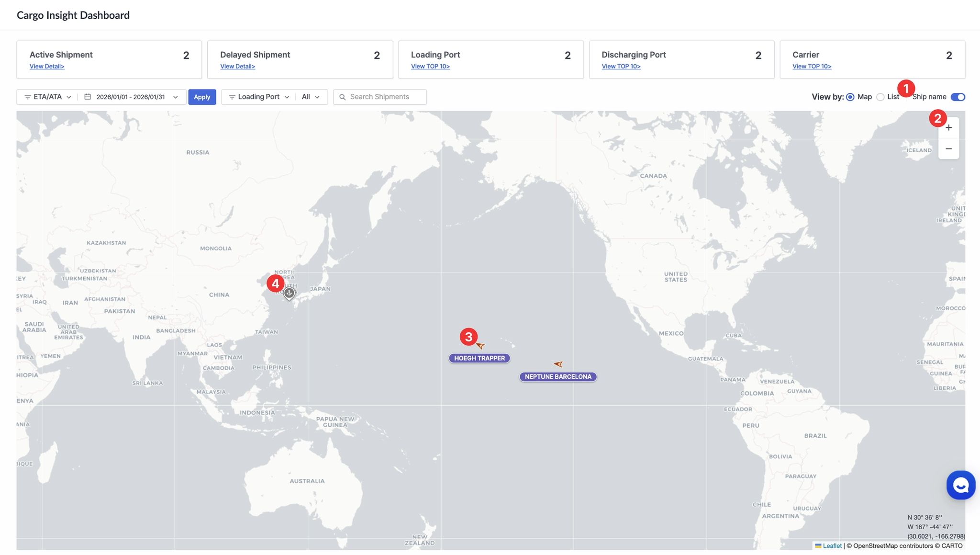Open the chat support bubble
Image resolution: width=980 pixels, height=555 pixels.
[x=960, y=485]
